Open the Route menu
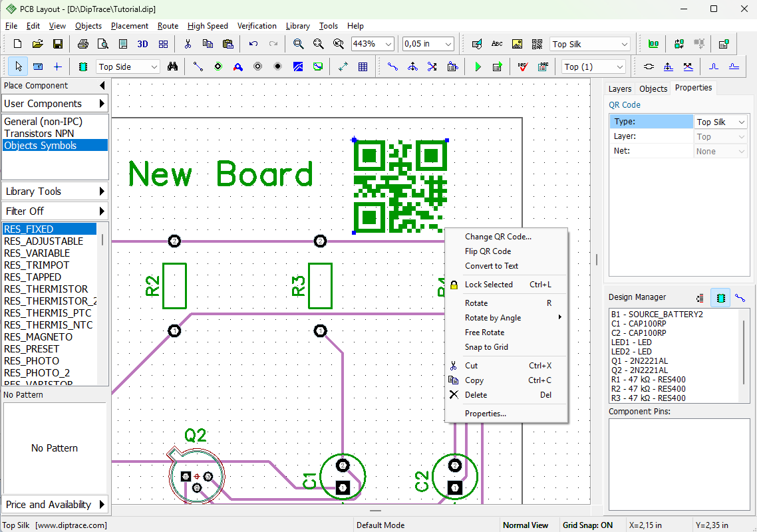This screenshot has width=757, height=532. point(168,26)
